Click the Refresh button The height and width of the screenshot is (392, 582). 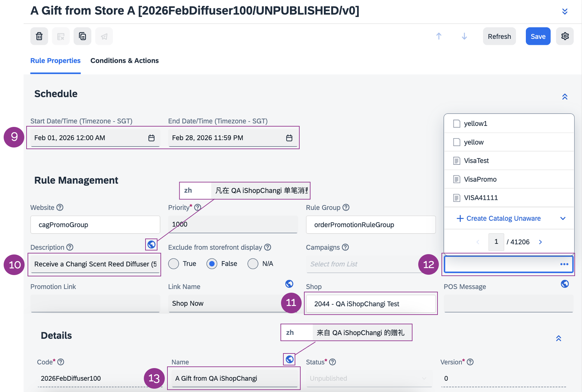point(499,36)
